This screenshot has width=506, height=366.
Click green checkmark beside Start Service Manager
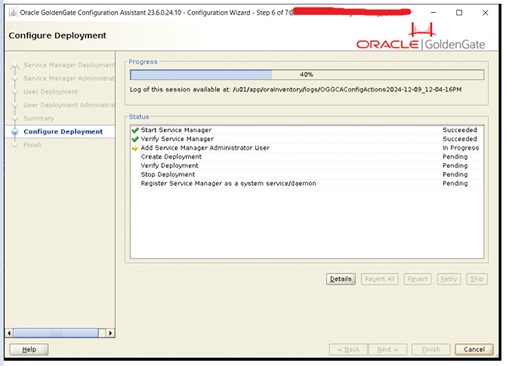pyautogui.click(x=135, y=130)
